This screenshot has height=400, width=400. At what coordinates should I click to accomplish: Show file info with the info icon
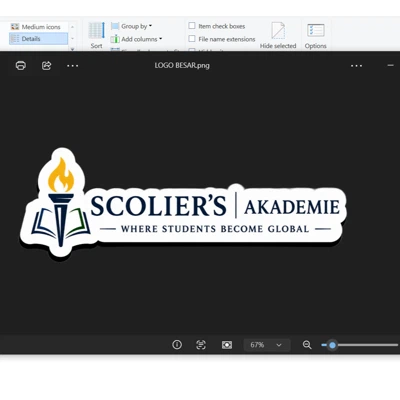tap(177, 345)
